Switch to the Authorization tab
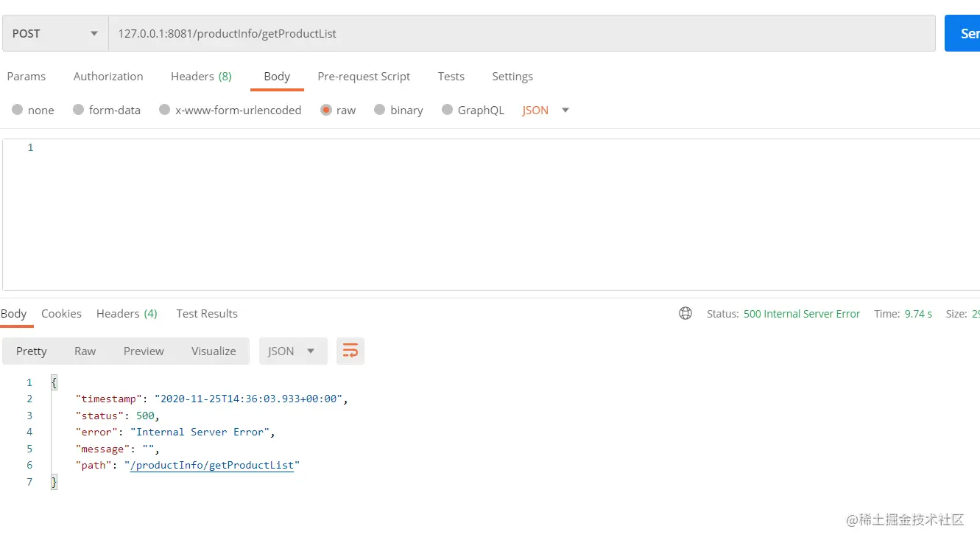 pos(108,76)
